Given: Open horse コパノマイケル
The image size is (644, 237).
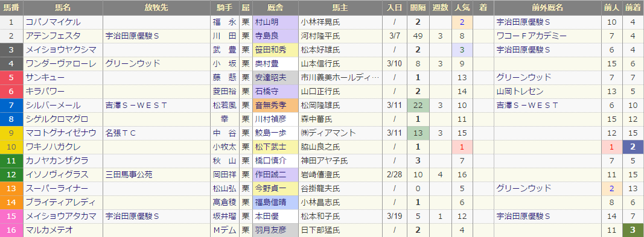Looking at the screenshot, I should [x=53, y=22].
